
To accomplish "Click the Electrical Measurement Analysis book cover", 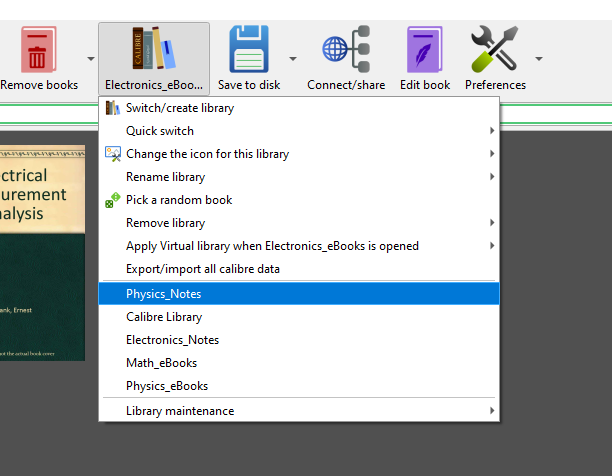I will click(x=42, y=253).
